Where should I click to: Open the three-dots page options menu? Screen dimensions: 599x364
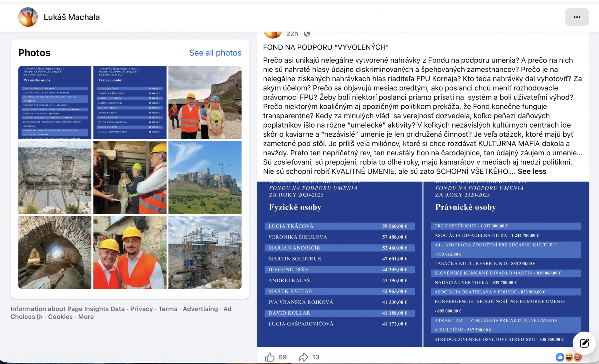click(577, 17)
